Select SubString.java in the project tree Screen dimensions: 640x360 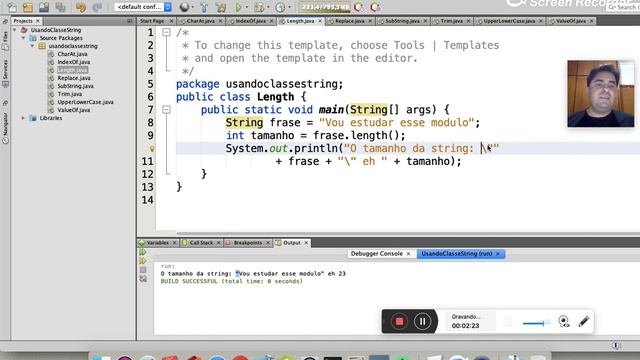click(x=76, y=86)
